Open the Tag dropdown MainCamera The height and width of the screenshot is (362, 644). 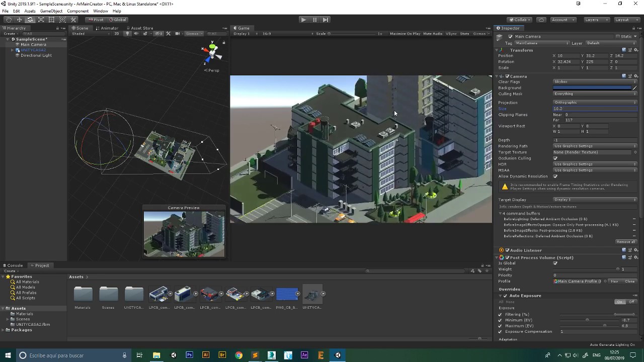542,43
